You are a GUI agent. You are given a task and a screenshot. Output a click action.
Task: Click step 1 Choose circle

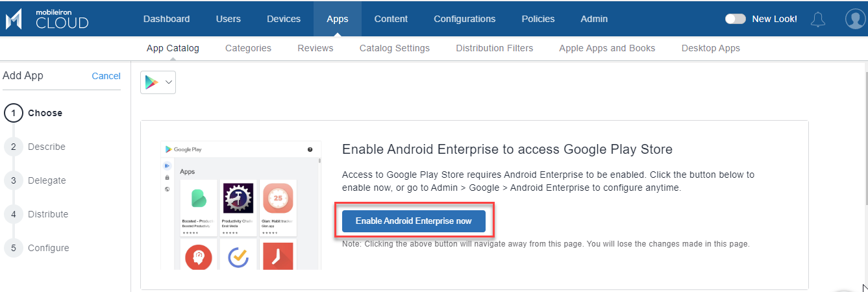(x=14, y=113)
